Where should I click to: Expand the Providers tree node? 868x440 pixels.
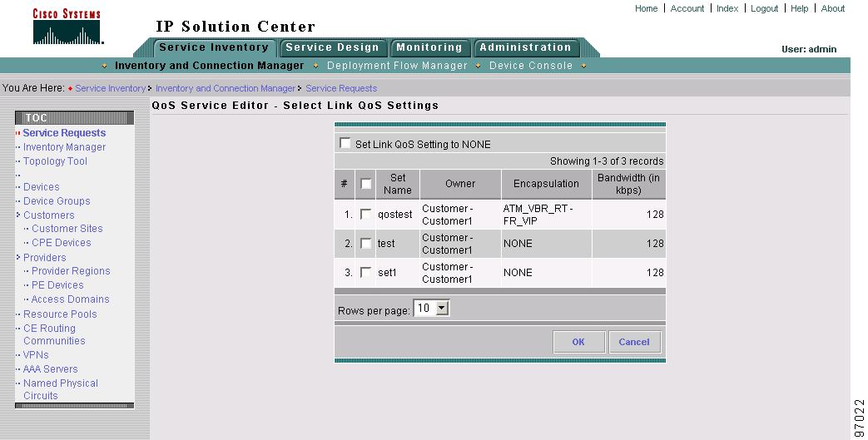click(x=18, y=257)
